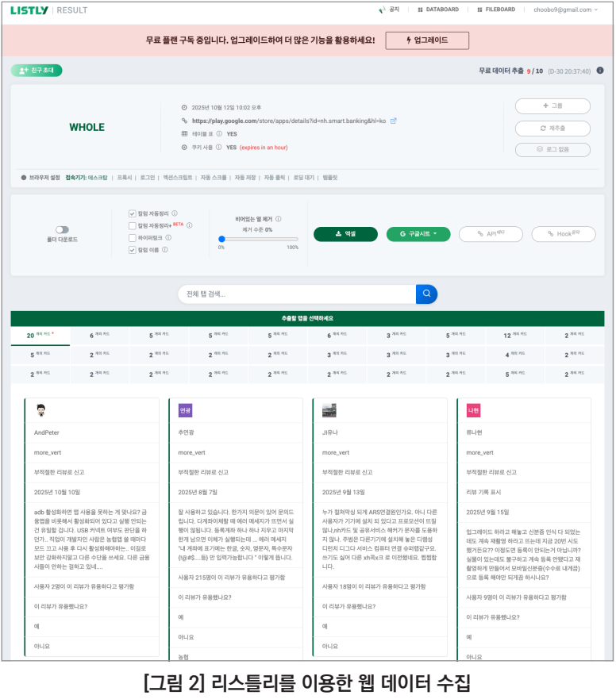Click the info icon next to 칼럼 자동정리+ BETA

[x=189, y=225]
